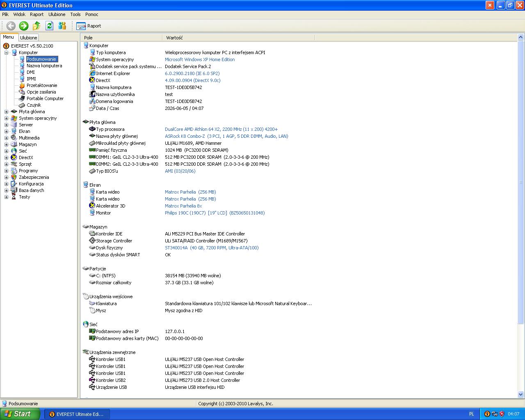The height and width of the screenshot is (420, 525).
Task: Click the EVEREST v5.50.2100 root icon
Action: 6,46
